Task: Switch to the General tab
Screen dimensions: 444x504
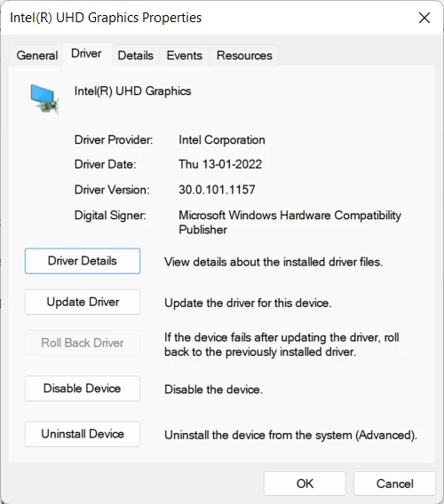Action: click(37, 55)
